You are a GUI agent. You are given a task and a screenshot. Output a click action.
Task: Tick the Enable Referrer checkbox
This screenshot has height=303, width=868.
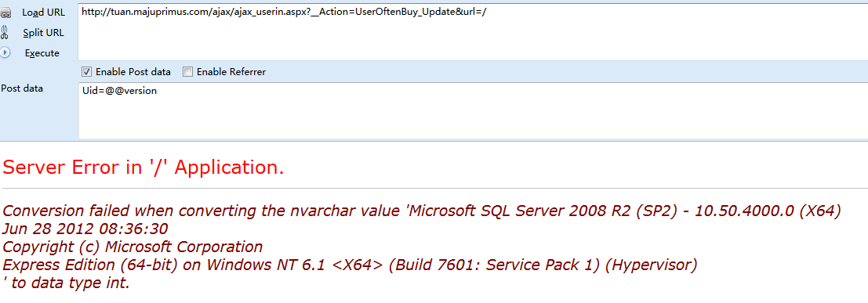[x=187, y=71]
